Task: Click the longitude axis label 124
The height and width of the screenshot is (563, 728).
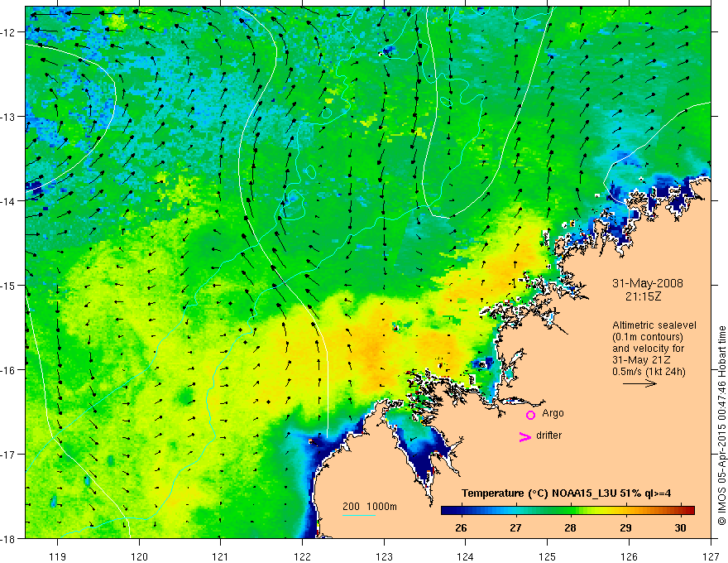Action: pos(466,556)
